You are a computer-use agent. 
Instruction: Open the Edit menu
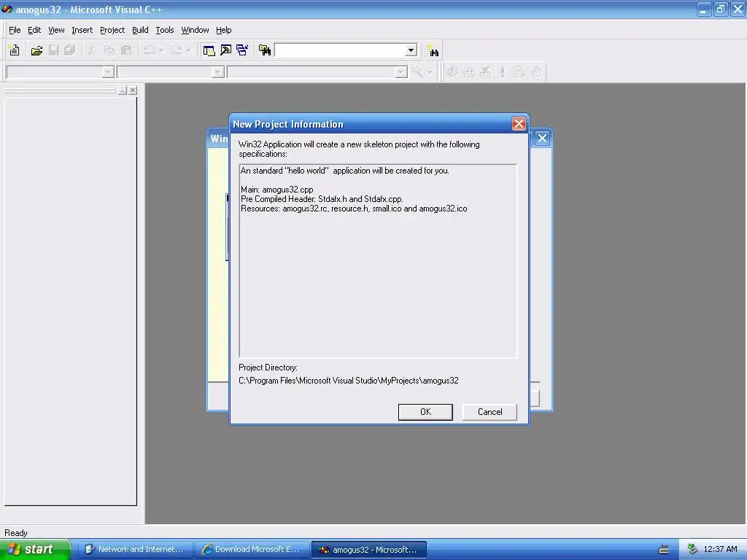pyautogui.click(x=34, y=30)
